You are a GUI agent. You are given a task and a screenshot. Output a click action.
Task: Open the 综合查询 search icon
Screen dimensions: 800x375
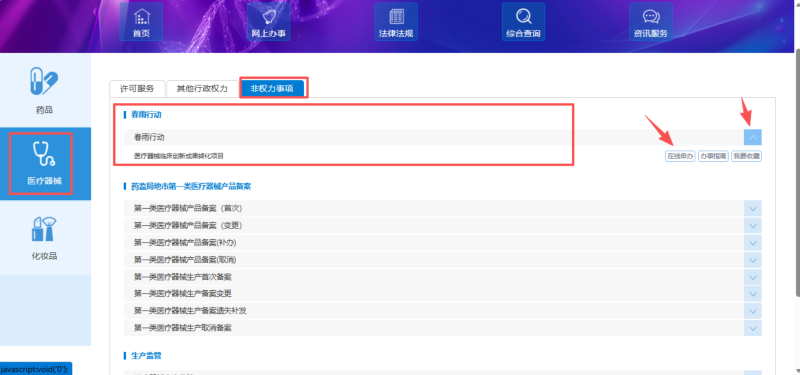point(523,21)
